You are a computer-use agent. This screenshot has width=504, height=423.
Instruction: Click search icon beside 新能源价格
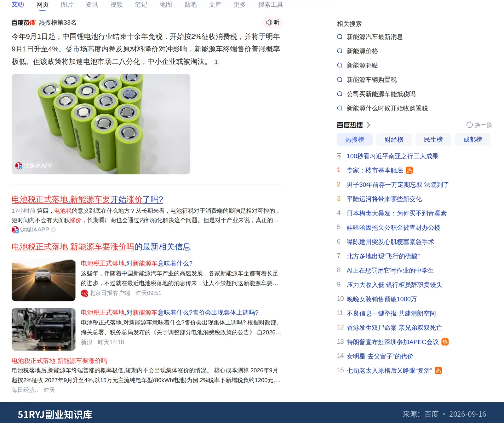340,51
